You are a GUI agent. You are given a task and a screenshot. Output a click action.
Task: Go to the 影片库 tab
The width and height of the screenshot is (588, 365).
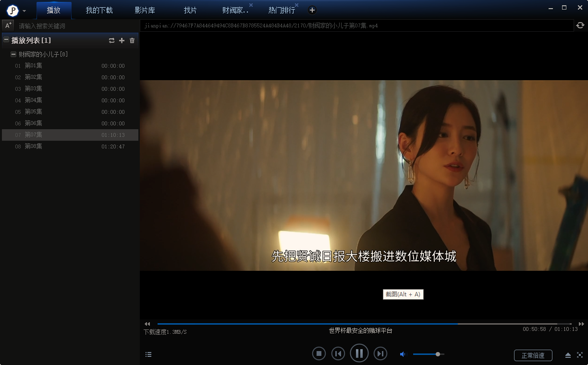(145, 10)
